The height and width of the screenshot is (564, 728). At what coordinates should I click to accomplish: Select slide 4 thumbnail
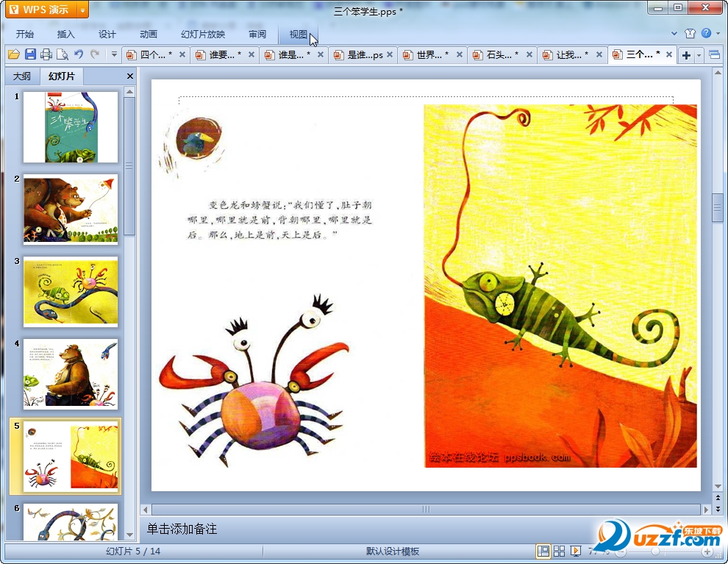coord(71,374)
